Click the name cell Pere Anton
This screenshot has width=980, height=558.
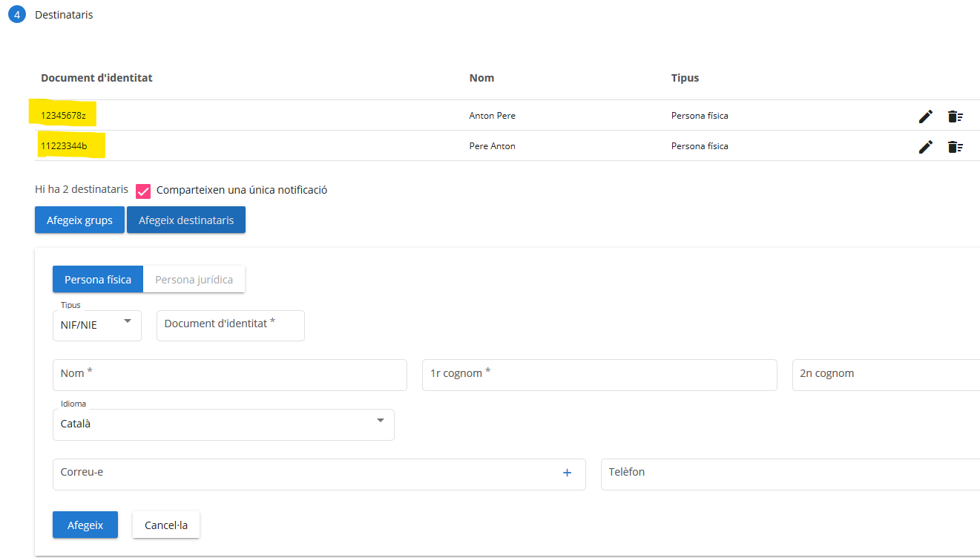493,146
